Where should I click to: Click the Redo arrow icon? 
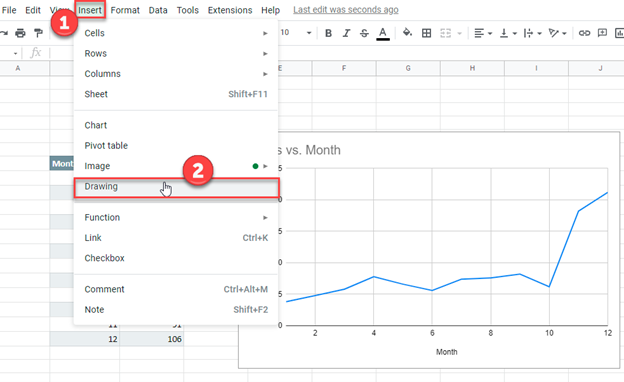pyautogui.click(x=4, y=33)
